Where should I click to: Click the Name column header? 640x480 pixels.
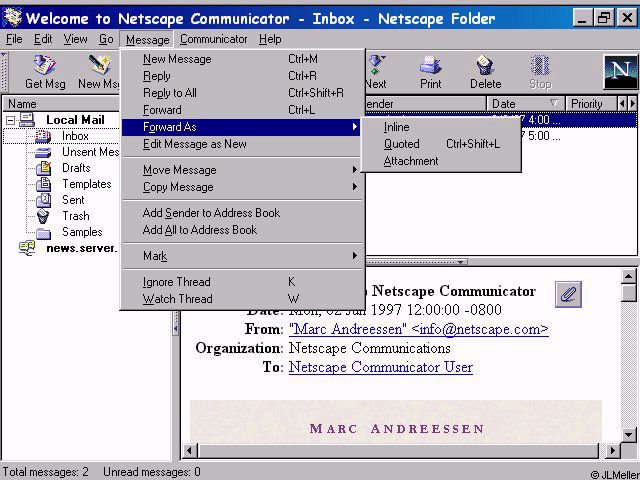(x=61, y=104)
